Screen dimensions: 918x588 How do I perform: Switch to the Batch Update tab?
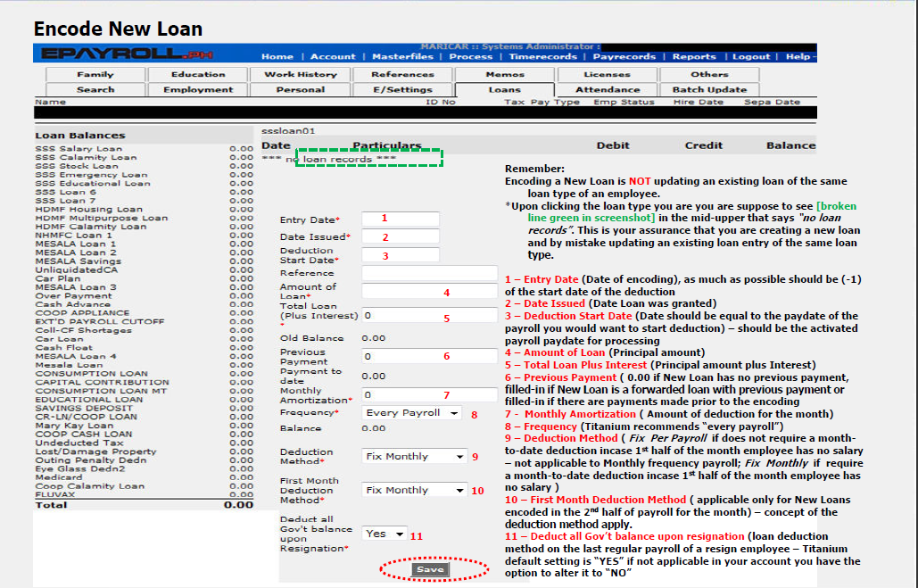[x=709, y=89]
